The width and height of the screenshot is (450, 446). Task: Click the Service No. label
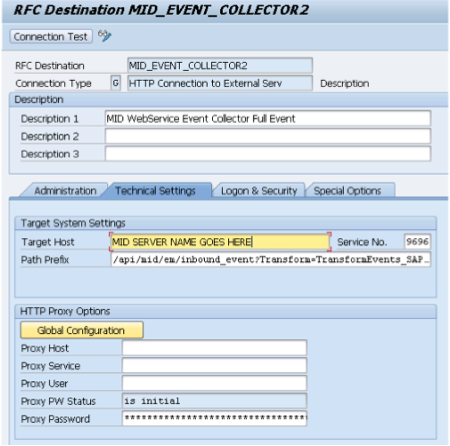362,242
